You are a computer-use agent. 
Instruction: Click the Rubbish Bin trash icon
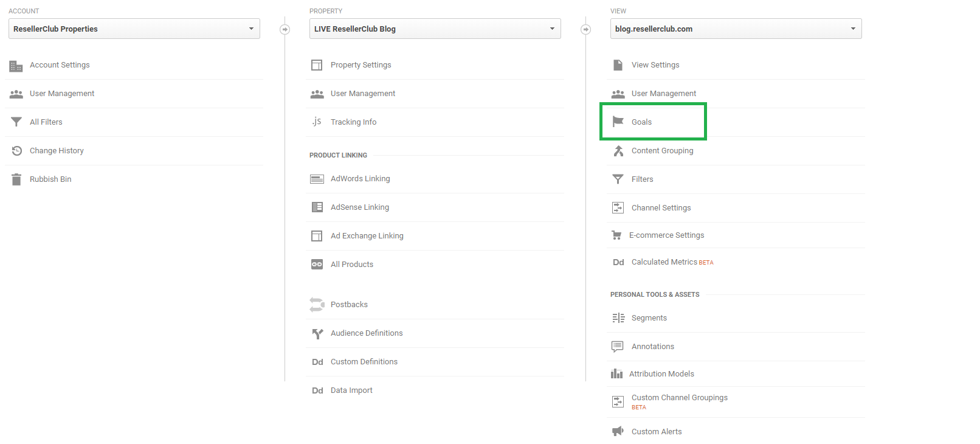pyautogui.click(x=16, y=179)
